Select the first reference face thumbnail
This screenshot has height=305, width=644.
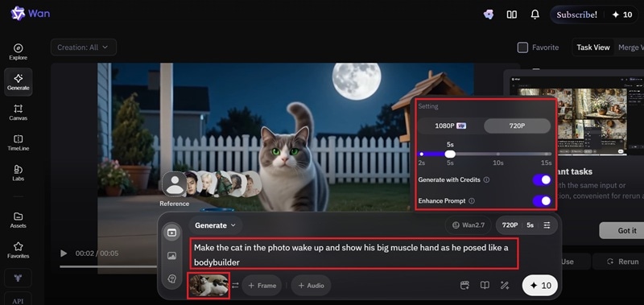192,184
